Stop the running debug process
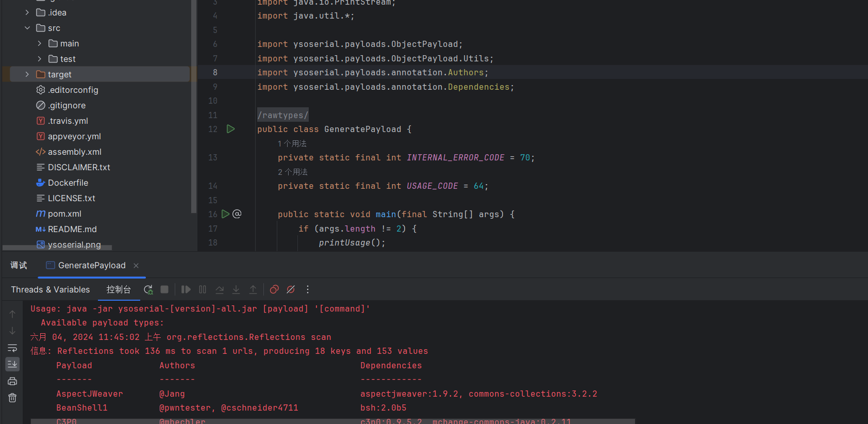The width and height of the screenshot is (868, 424). point(164,289)
